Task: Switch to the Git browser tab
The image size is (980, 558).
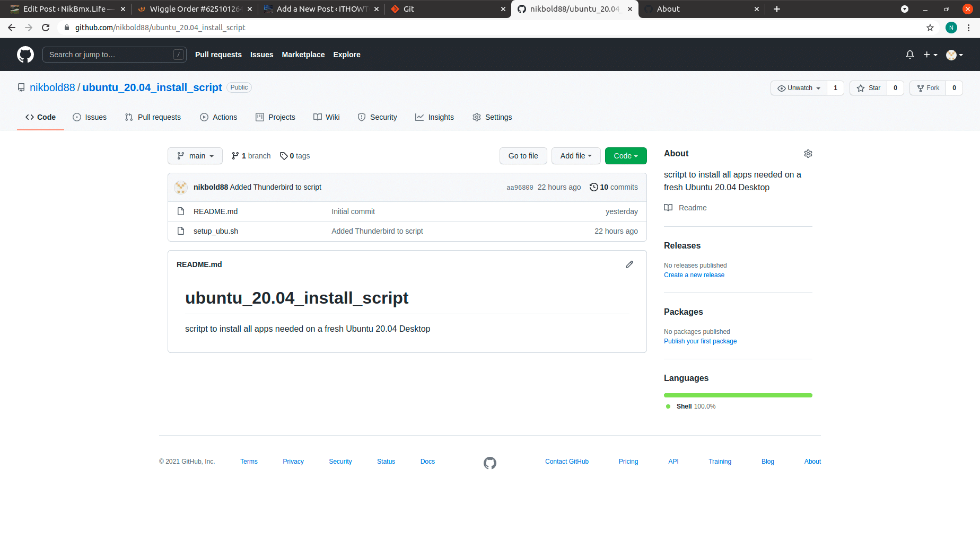Action: click(448, 9)
